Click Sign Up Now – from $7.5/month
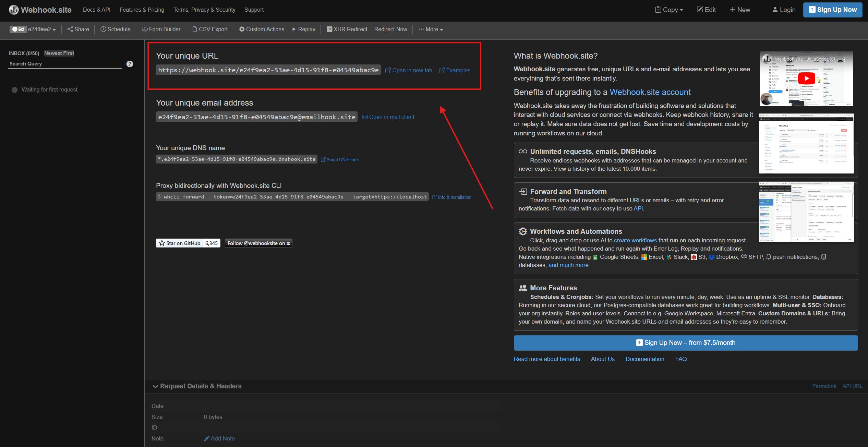 coord(685,342)
